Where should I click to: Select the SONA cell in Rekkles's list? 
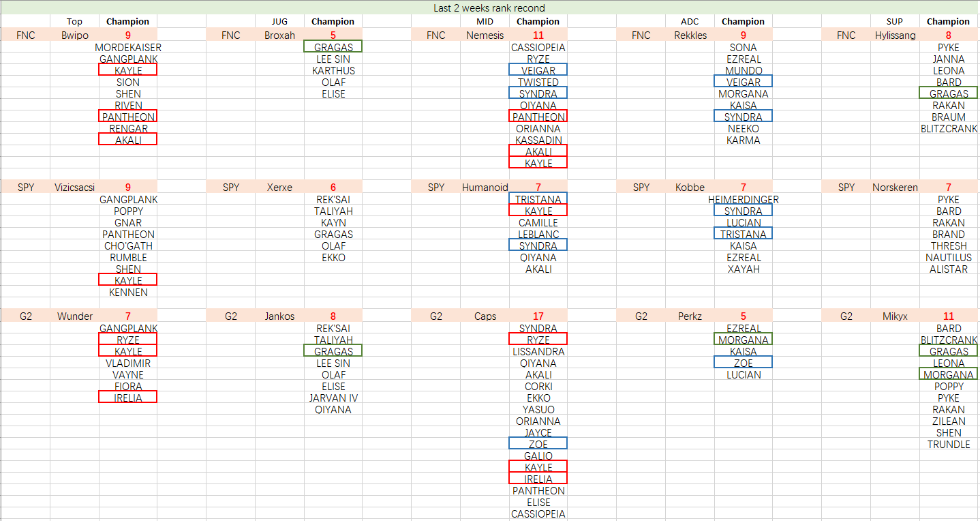click(744, 48)
